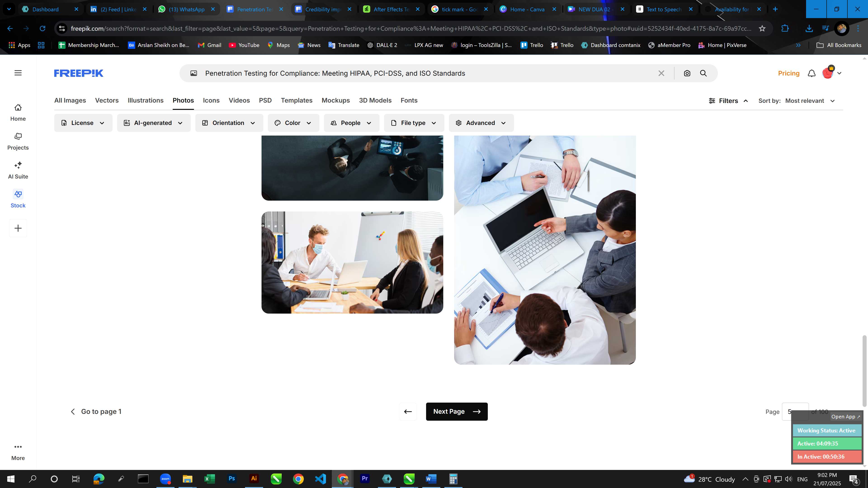Open Projects in the sidebar
The height and width of the screenshot is (488, 868).
(x=18, y=141)
